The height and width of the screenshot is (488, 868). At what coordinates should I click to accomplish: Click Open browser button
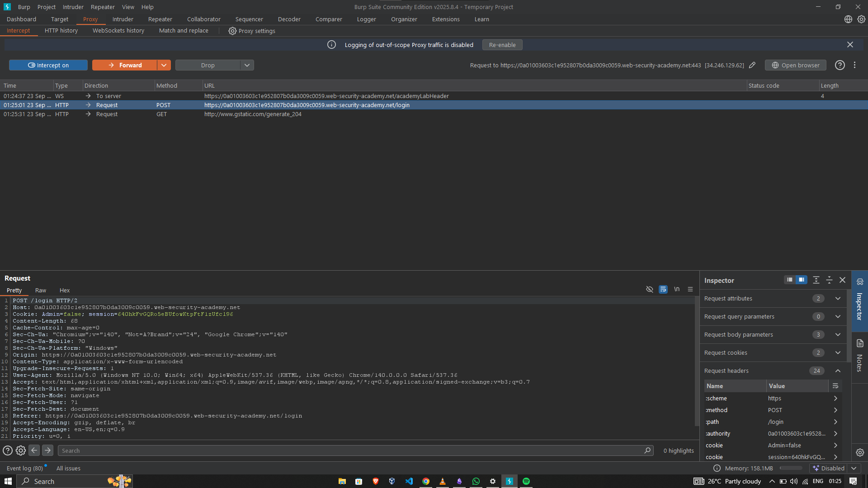(x=796, y=65)
